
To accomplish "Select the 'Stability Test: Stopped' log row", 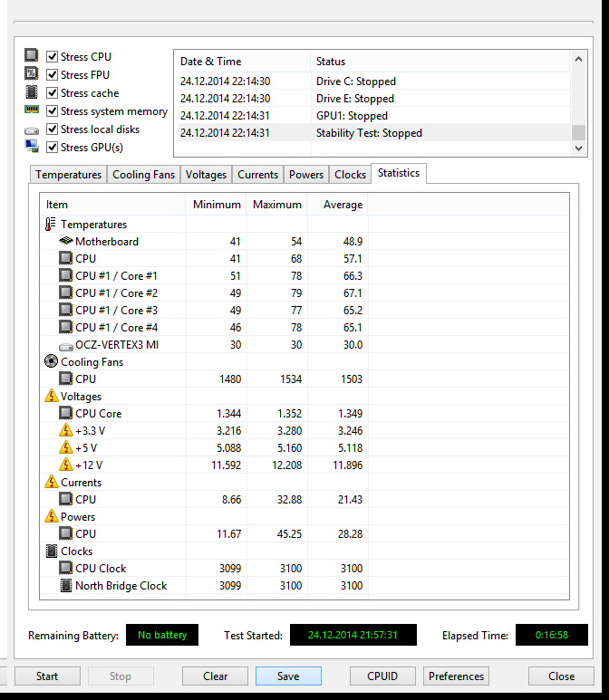I will coord(372,133).
